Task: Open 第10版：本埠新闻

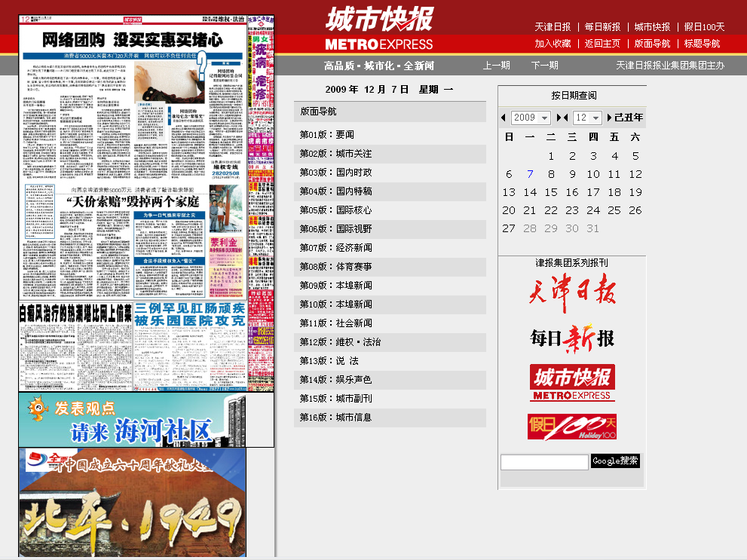Action: coord(335,304)
